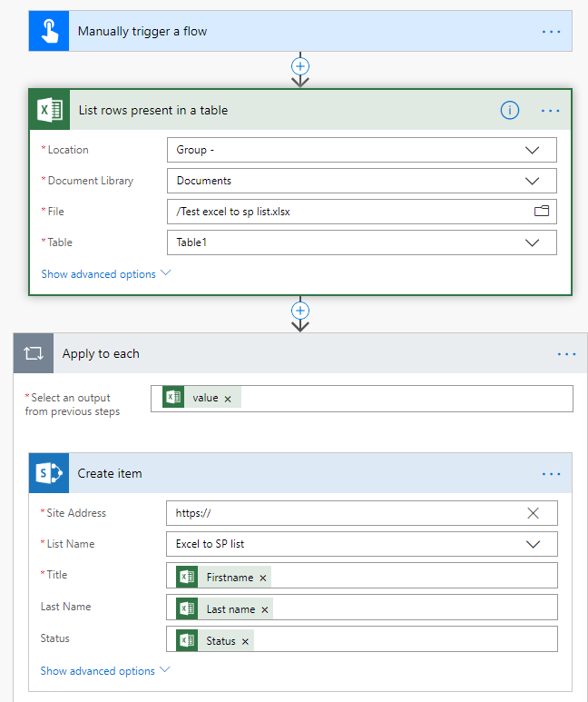Remove the Firstname token from Title

[263, 578]
